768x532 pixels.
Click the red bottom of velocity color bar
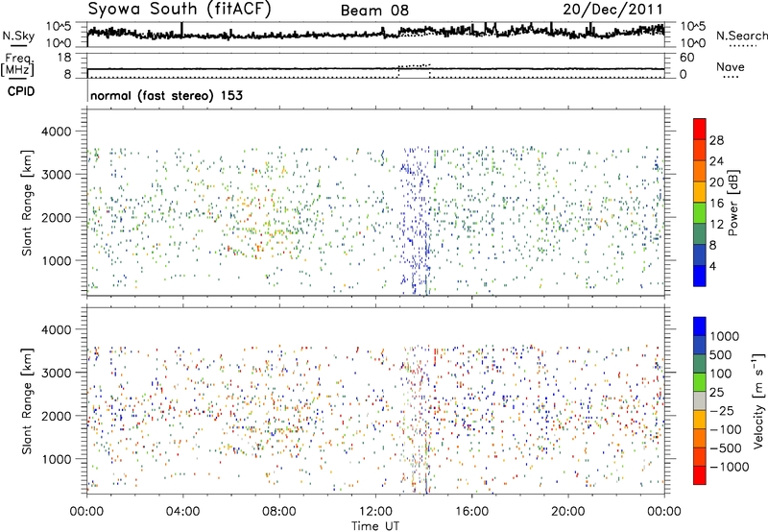[700, 475]
